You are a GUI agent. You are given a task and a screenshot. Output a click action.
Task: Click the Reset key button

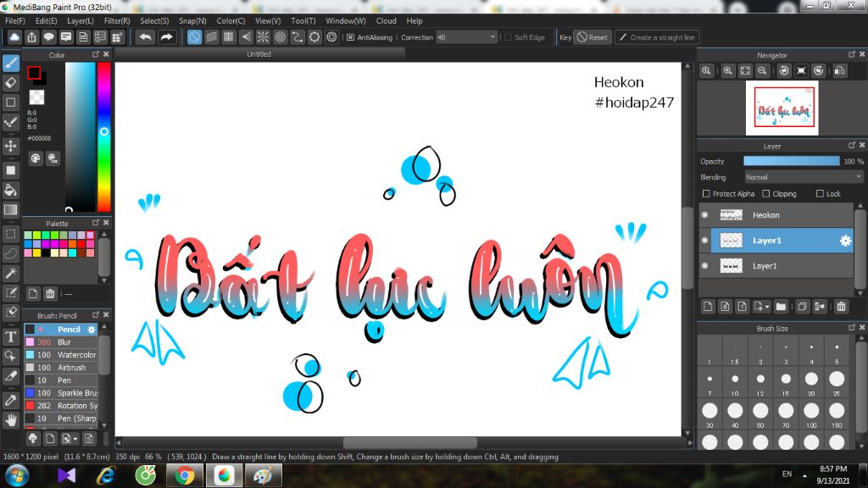click(593, 37)
